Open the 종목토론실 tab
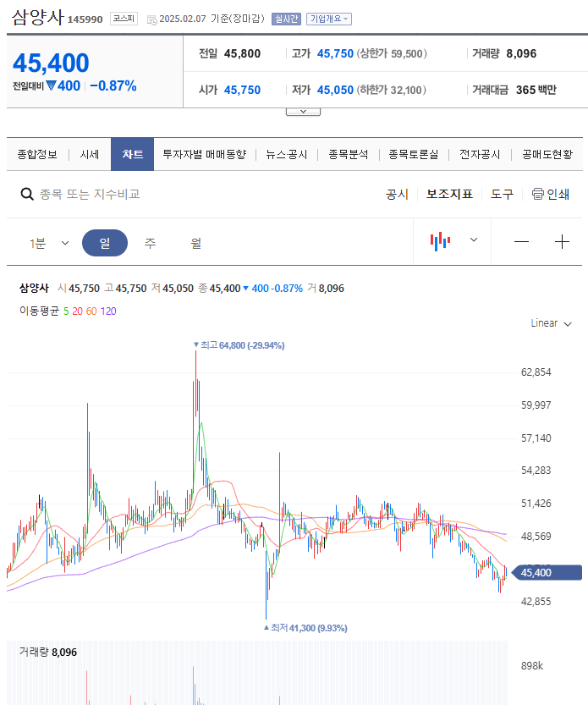The image size is (588, 705). pyautogui.click(x=414, y=155)
